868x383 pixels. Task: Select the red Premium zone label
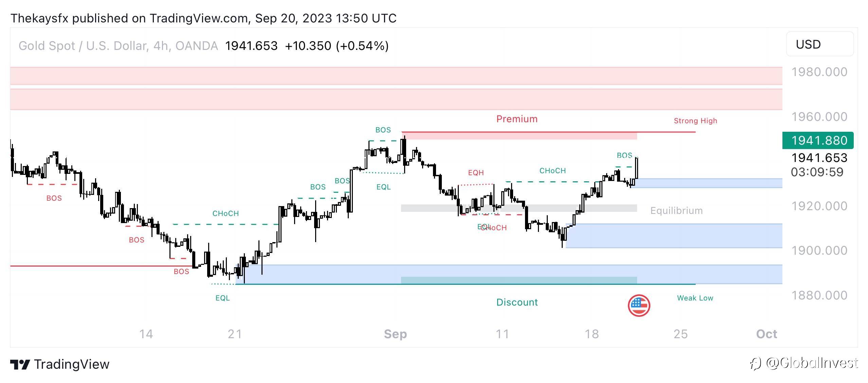click(x=517, y=119)
